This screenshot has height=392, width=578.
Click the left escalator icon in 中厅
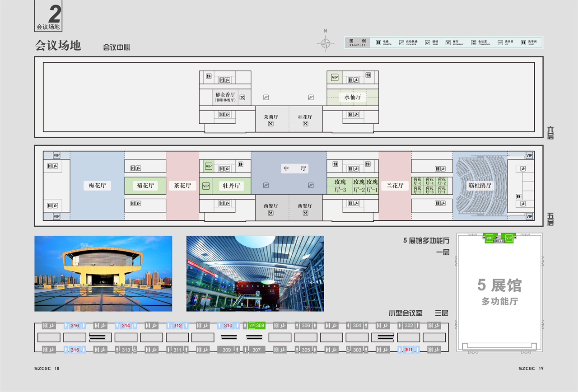coord(266,185)
